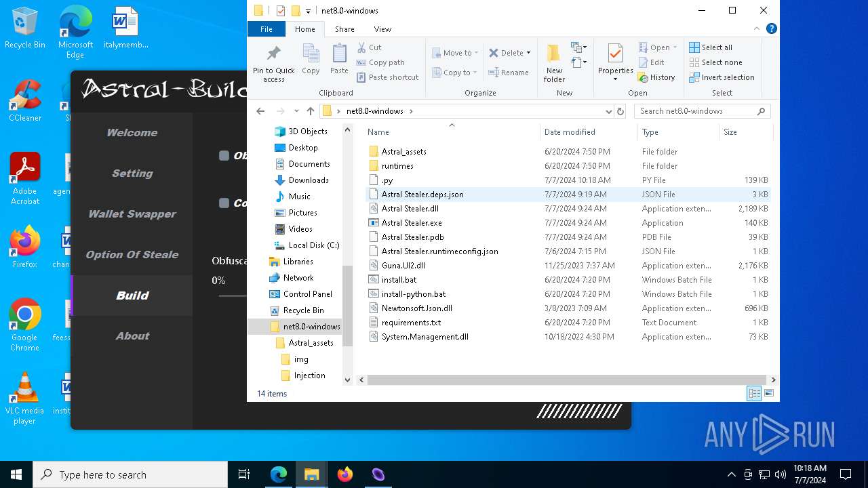Expand the Delete dropdown arrow

point(528,53)
